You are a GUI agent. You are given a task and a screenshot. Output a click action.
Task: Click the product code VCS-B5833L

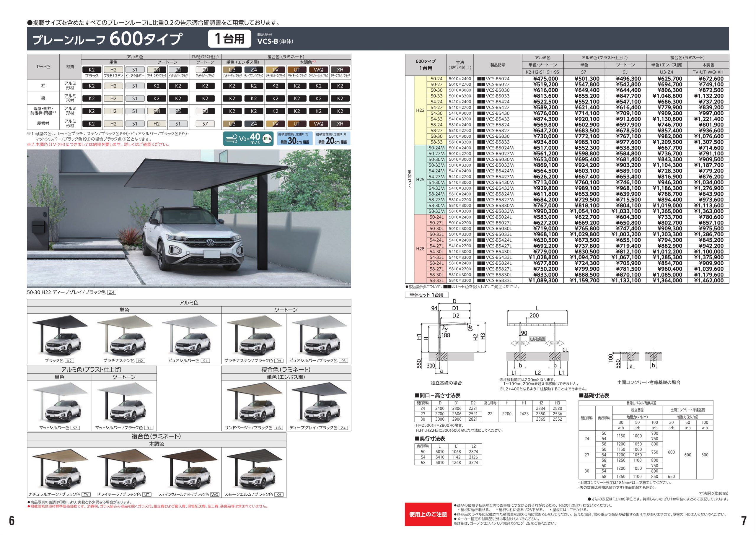click(x=498, y=280)
